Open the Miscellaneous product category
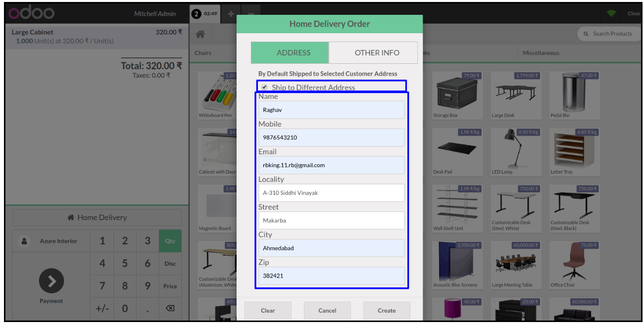This screenshot has width=644, height=325. coord(541,53)
